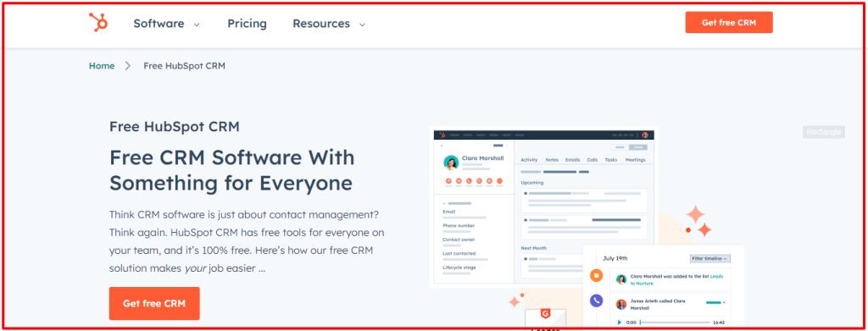Click the call recording progress bar
868x331 pixels.
point(675,323)
